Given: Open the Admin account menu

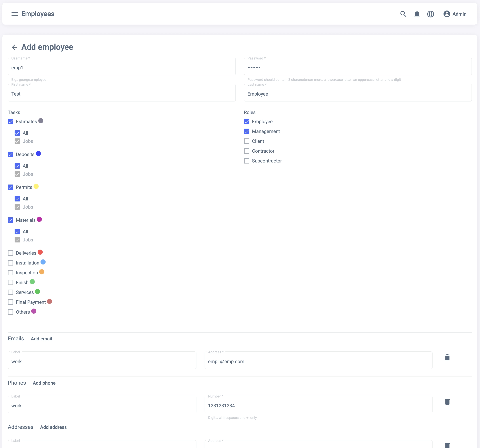Looking at the screenshot, I should [x=455, y=14].
